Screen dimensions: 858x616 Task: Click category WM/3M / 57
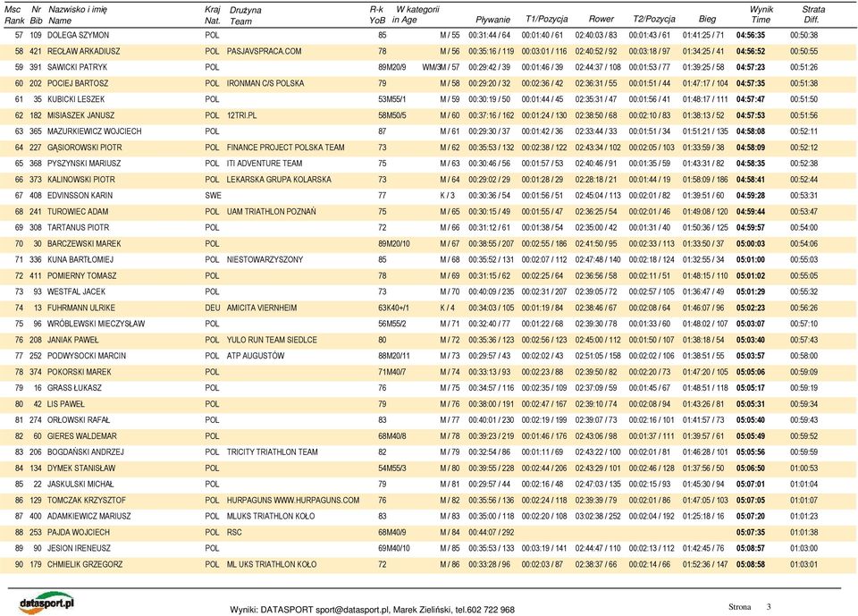(x=441, y=67)
